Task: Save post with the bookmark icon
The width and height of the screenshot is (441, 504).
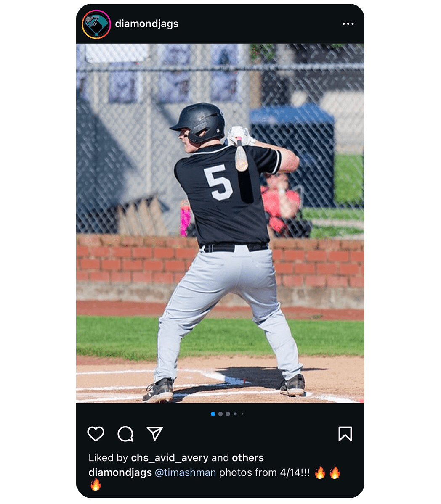Action: [x=345, y=434]
